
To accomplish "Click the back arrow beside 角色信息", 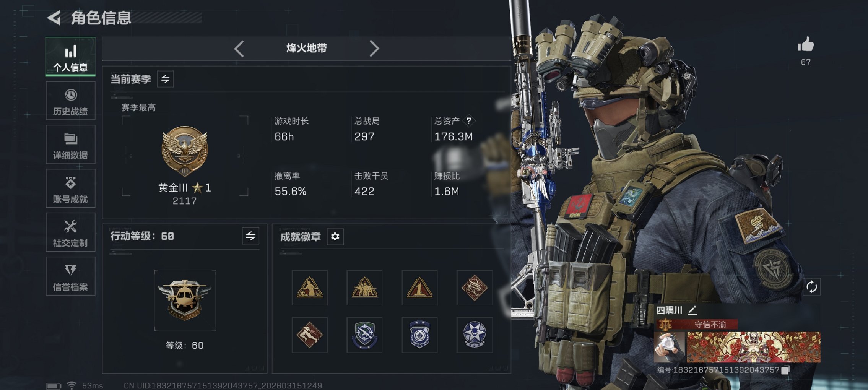I will [54, 18].
